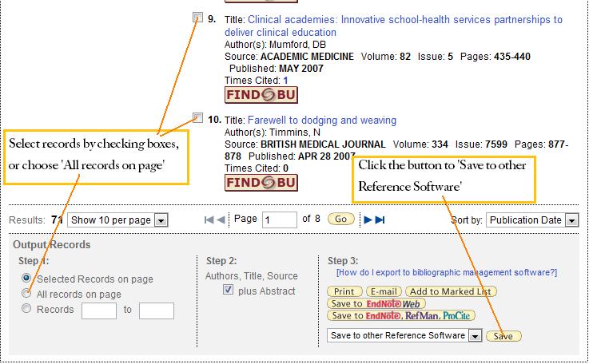Select the 'Records' range radio button
Image resolution: width=589 pixels, height=364 pixels.
click(x=26, y=308)
